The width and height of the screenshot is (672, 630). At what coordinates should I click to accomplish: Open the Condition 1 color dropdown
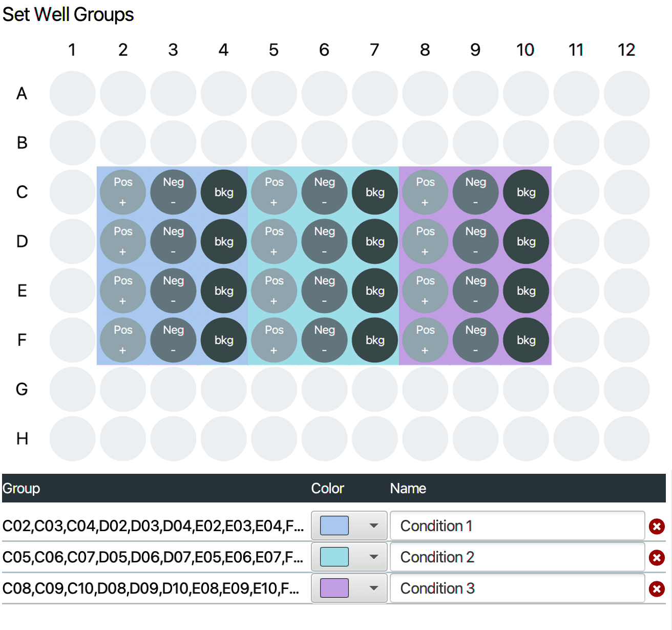click(x=373, y=526)
